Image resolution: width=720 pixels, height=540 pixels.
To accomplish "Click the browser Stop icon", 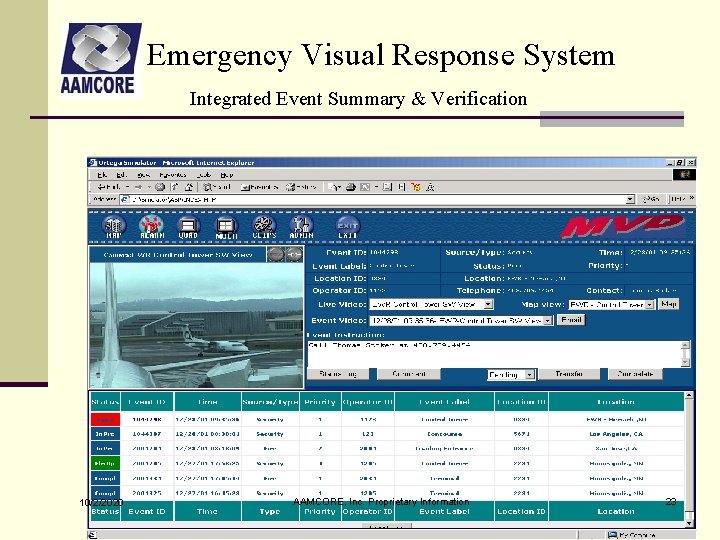I will 160,187.
